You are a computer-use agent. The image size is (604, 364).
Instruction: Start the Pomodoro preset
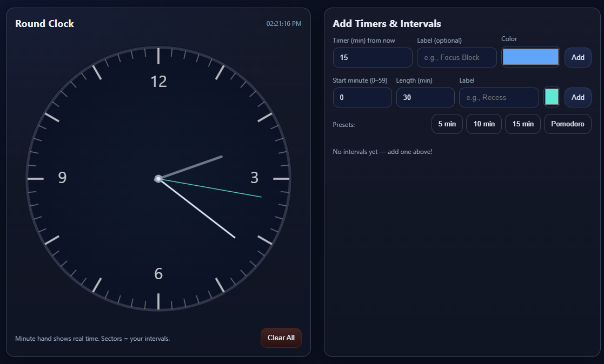(x=567, y=124)
